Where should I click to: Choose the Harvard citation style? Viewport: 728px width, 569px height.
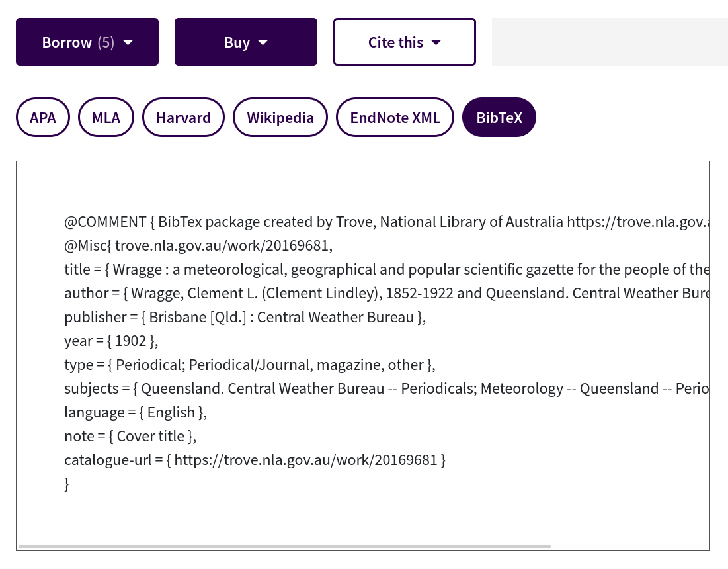click(x=183, y=117)
